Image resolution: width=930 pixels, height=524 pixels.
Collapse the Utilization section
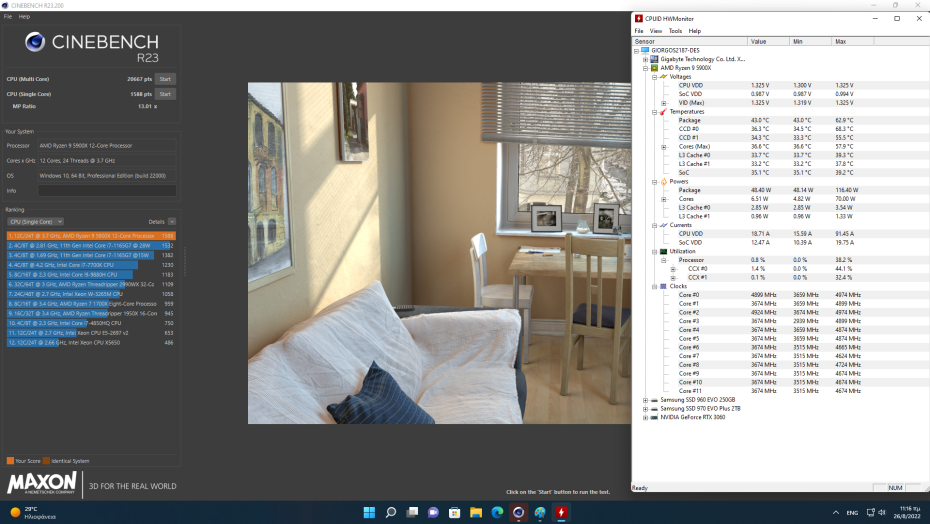click(x=654, y=252)
